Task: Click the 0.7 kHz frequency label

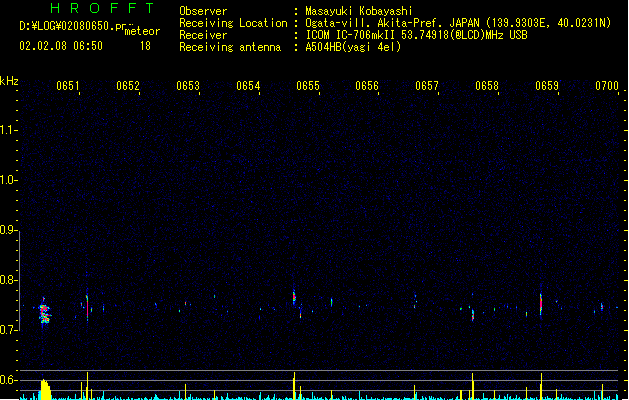Action: click(x=8, y=330)
